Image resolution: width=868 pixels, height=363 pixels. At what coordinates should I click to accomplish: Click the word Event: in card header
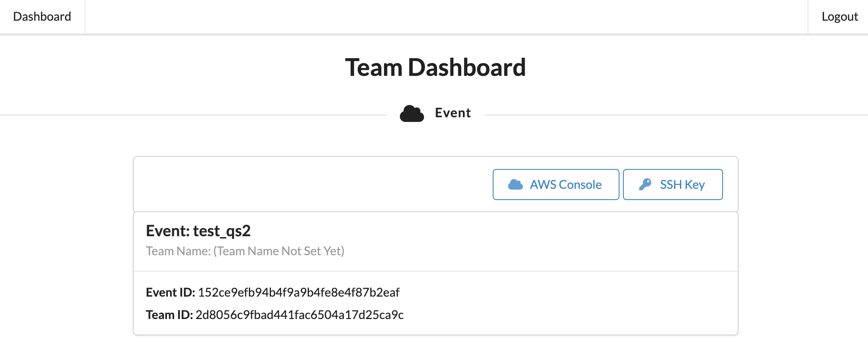coord(168,231)
